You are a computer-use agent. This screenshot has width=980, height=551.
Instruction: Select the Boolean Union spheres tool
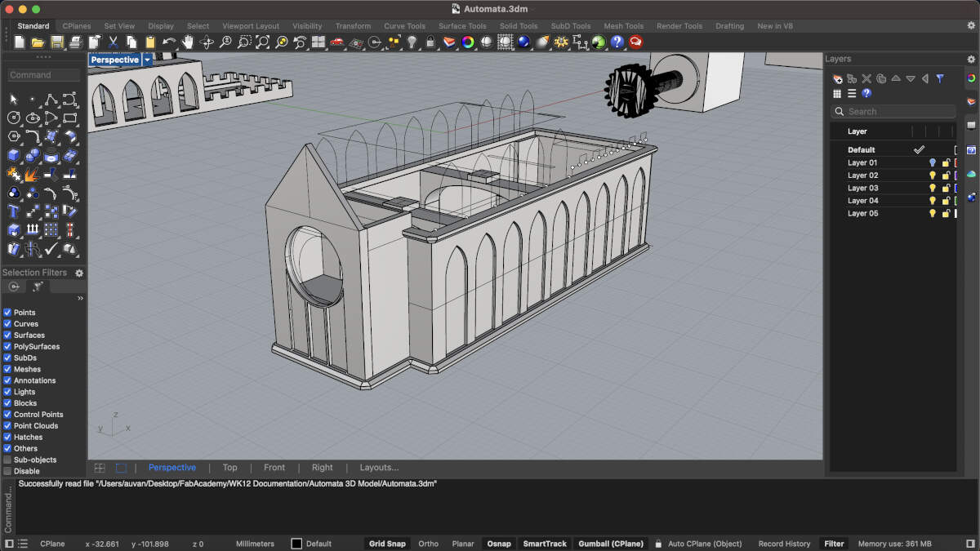(33, 155)
